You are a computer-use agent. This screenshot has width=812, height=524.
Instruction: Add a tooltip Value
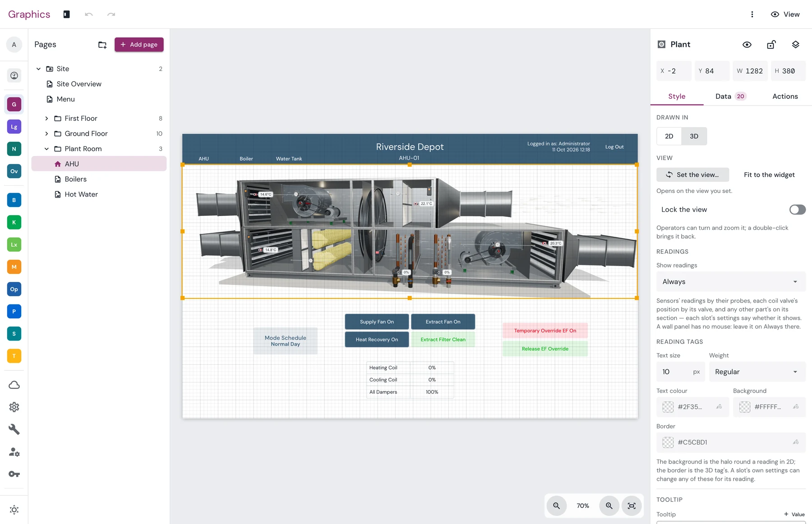click(794, 515)
